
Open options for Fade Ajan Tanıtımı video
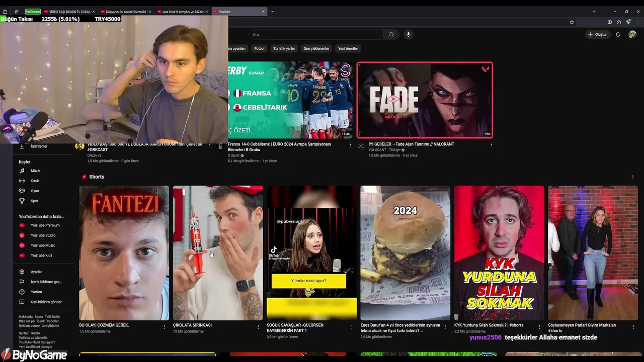tap(491, 145)
